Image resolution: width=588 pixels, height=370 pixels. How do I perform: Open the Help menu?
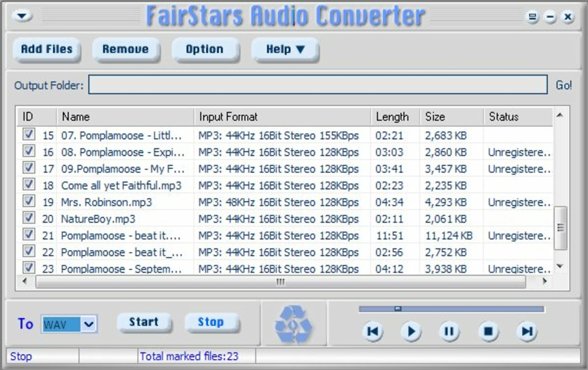pos(284,49)
